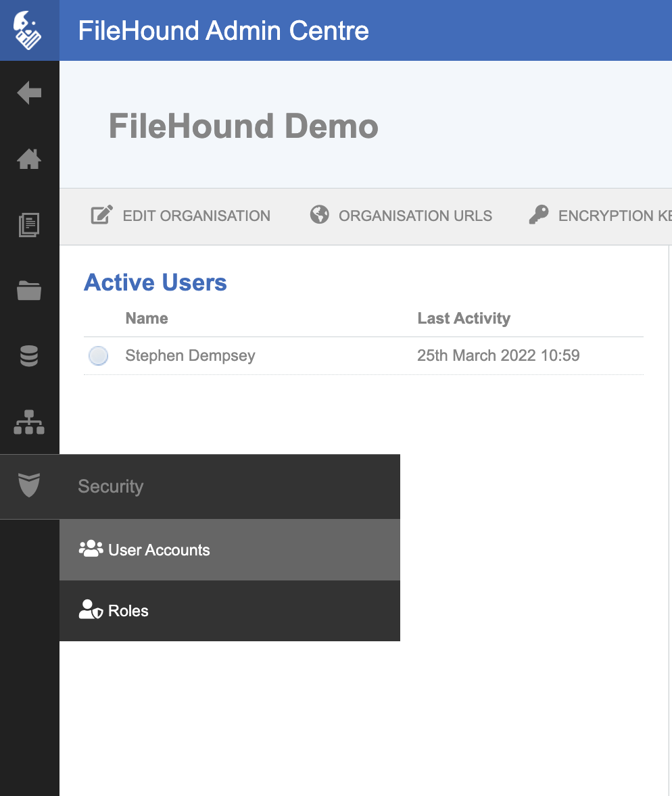Open ORGANISATION URLS

click(401, 216)
